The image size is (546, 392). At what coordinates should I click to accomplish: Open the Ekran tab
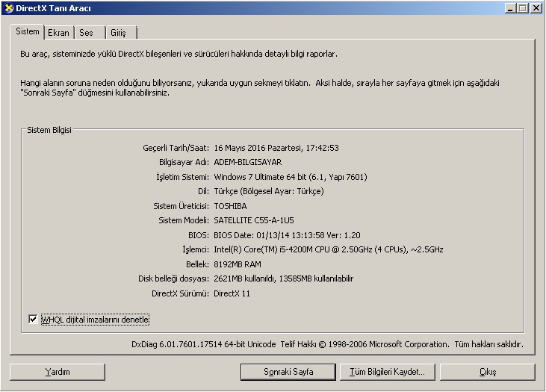tap(58, 33)
